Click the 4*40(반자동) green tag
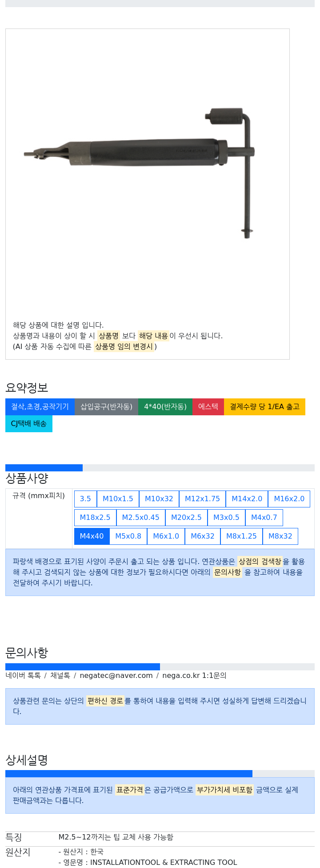320x868 pixels. (165, 407)
